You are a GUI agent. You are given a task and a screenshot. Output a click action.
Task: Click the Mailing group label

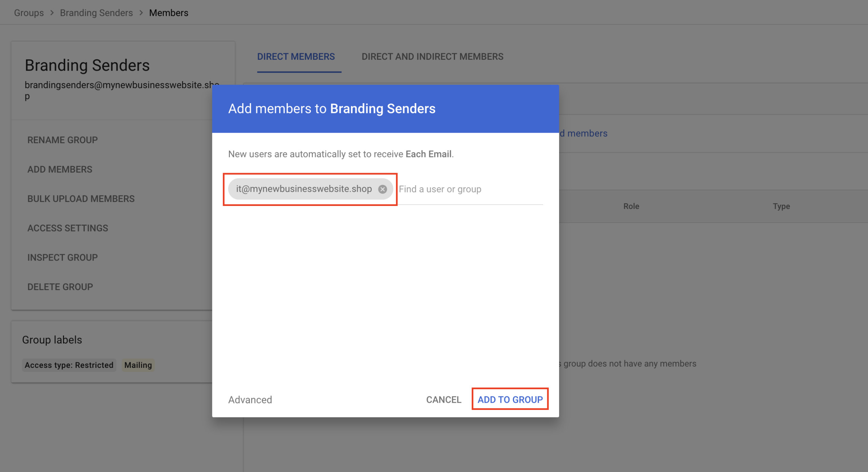pyautogui.click(x=138, y=365)
